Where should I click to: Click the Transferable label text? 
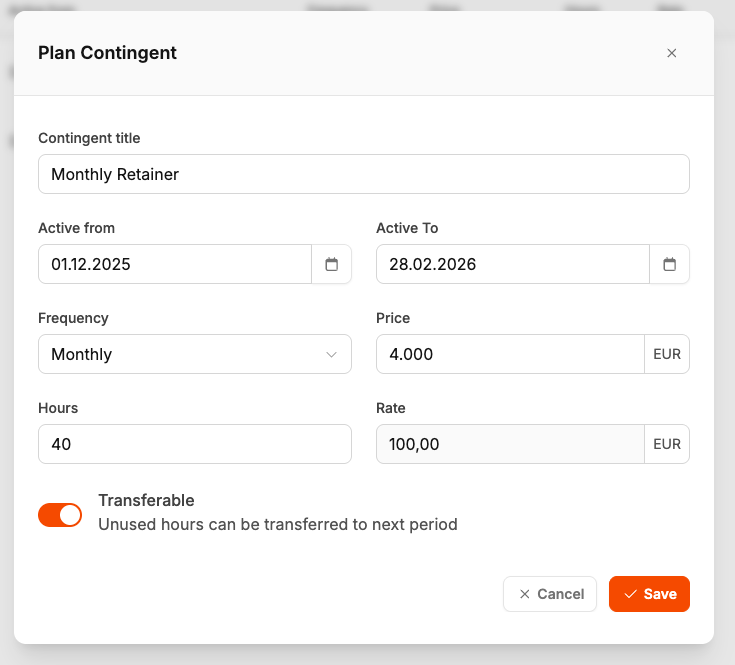click(x=146, y=500)
